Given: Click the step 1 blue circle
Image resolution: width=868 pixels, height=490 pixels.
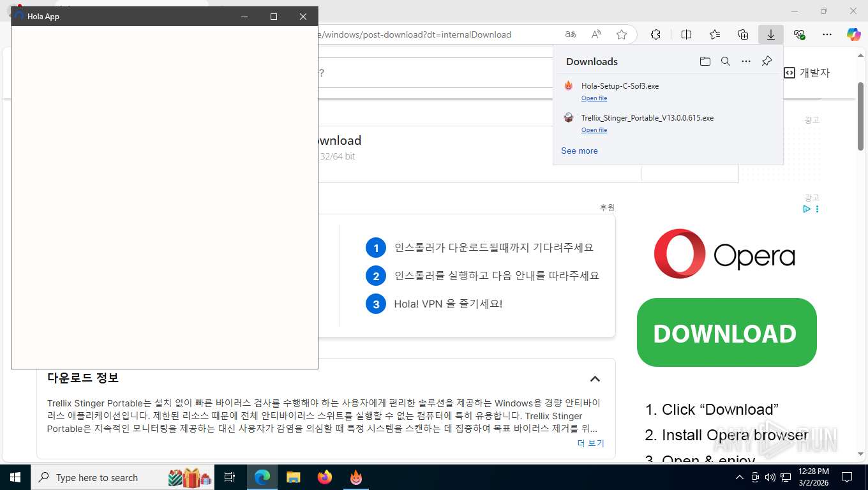Looking at the screenshot, I should click(376, 248).
